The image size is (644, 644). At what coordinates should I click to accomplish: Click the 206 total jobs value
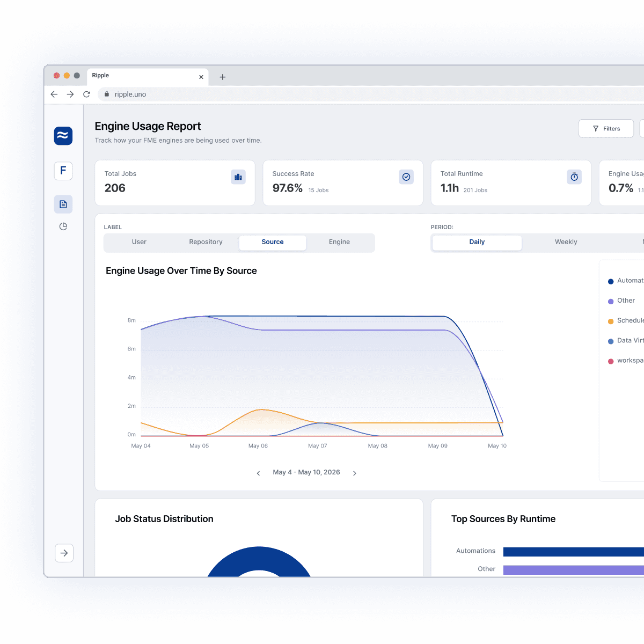point(115,188)
